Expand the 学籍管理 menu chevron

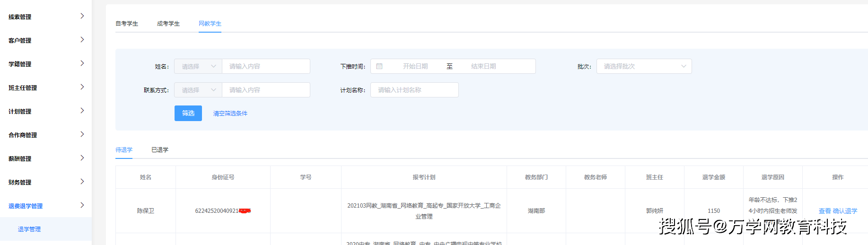tap(82, 63)
